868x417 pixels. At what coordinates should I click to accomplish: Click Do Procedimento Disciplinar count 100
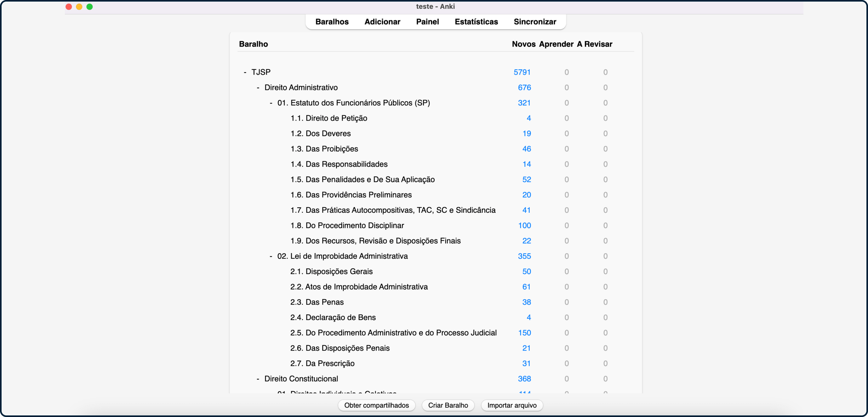(524, 225)
